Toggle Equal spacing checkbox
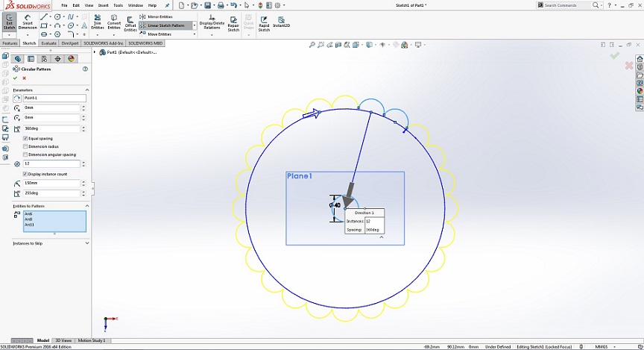This screenshot has height=350, width=644. 25,139
